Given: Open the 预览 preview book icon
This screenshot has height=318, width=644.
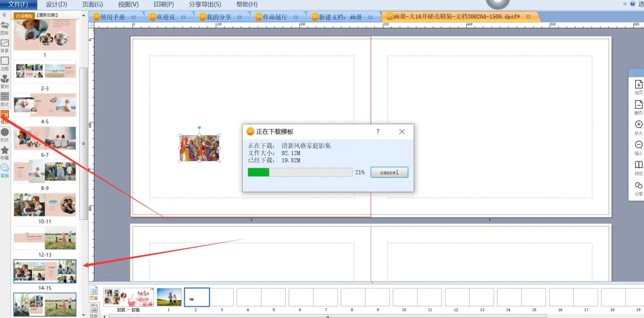Looking at the screenshot, I should point(639,167).
